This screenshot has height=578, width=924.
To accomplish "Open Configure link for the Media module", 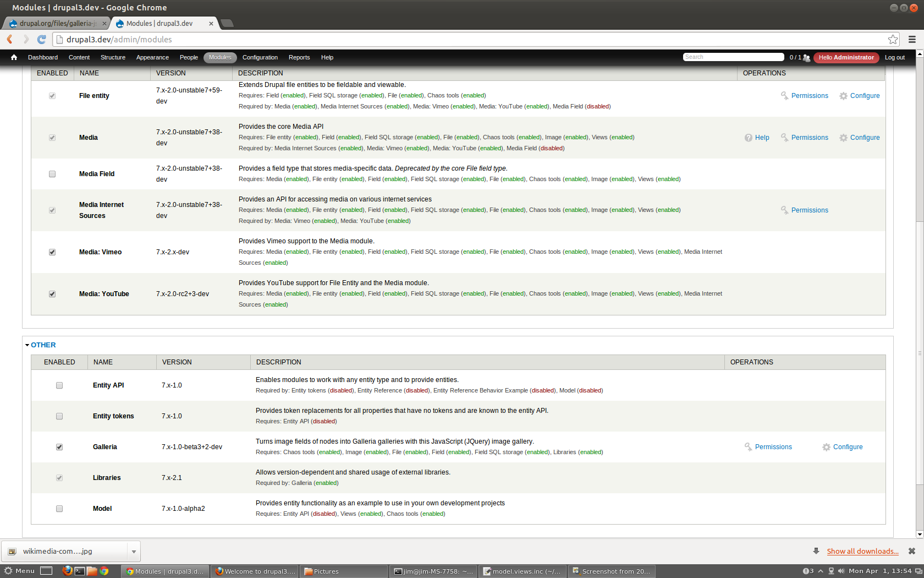I will pos(865,138).
